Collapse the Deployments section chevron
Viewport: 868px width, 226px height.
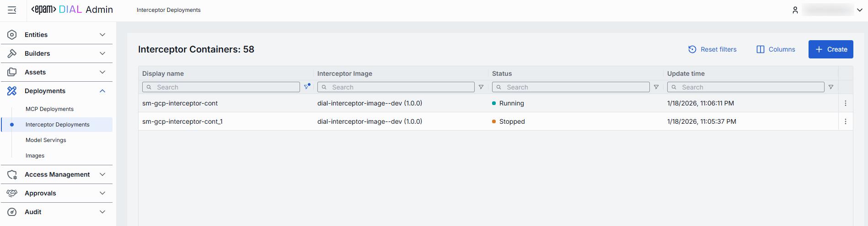(x=102, y=91)
